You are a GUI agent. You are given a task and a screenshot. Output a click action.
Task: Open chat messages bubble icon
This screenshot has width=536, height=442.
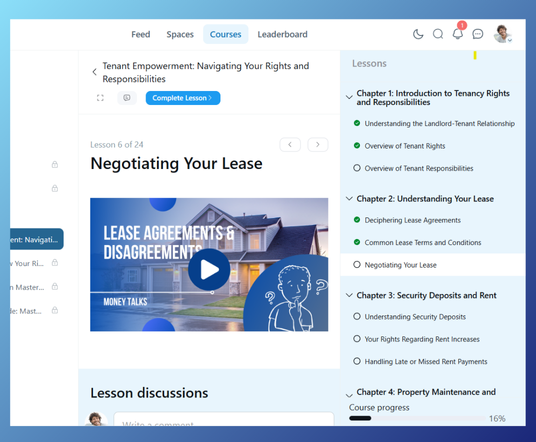(478, 34)
